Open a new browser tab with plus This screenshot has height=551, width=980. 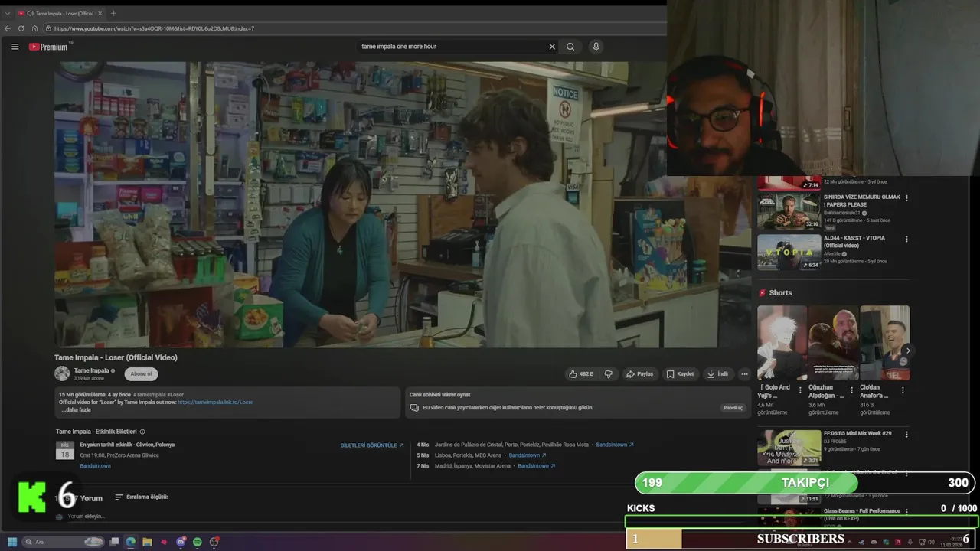[x=113, y=13]
